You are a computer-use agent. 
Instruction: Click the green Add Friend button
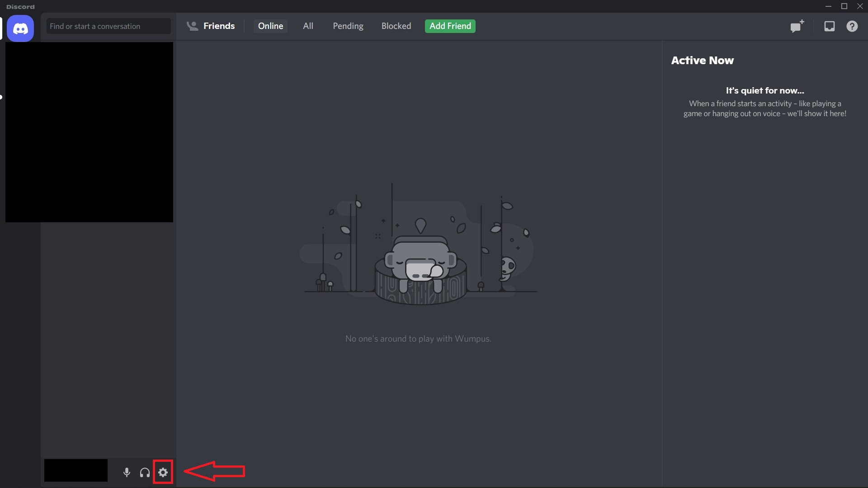tap(450, 26)
